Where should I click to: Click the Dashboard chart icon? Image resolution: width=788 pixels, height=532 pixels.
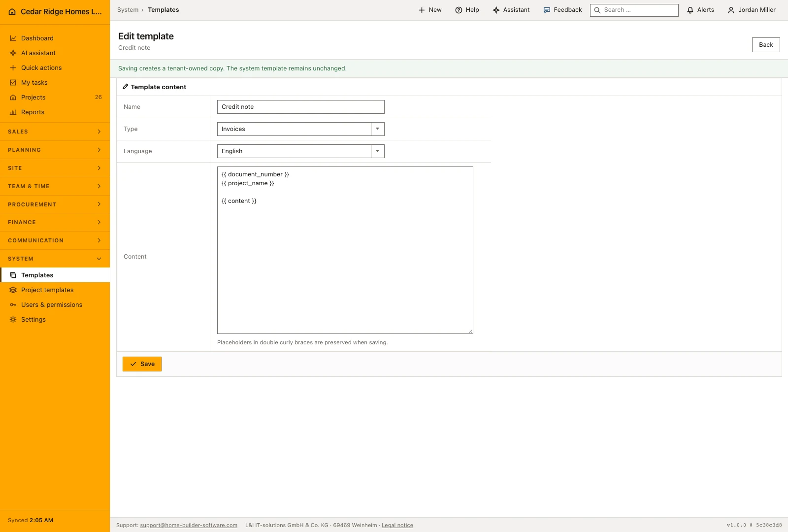13,38
